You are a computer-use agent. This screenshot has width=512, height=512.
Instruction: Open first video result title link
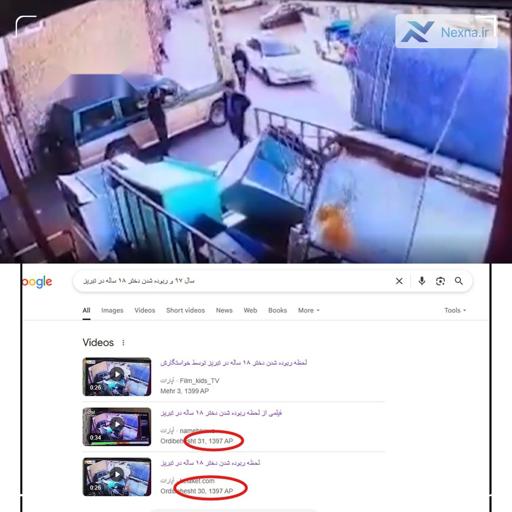(234, 363)
